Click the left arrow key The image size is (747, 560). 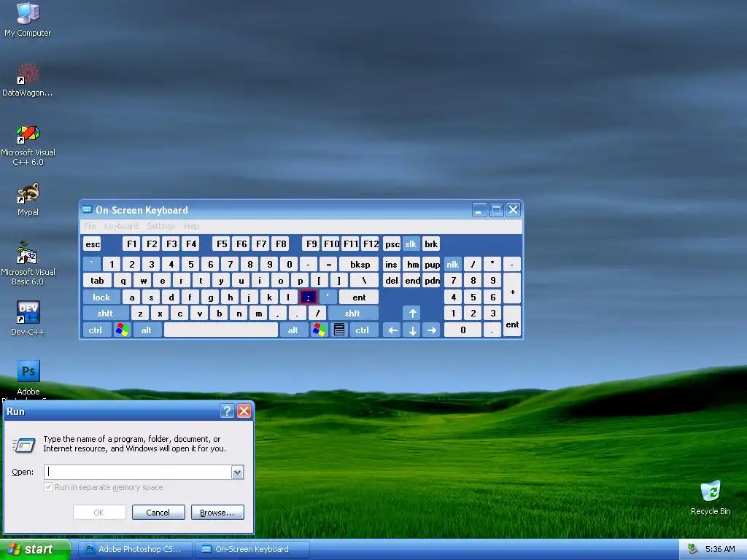[392, 330]
